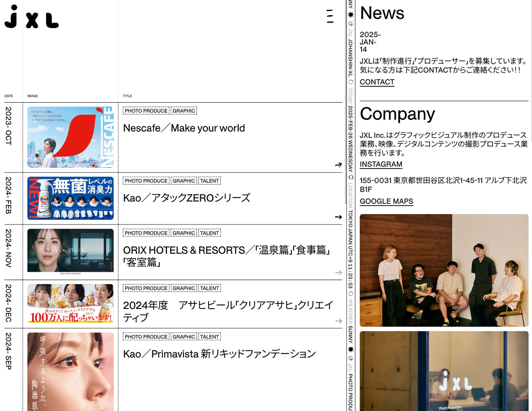Click the 2024- FEB date cell
Image resolution: width=532 pixels, height=411 pixels.
[x=9, y=195]
